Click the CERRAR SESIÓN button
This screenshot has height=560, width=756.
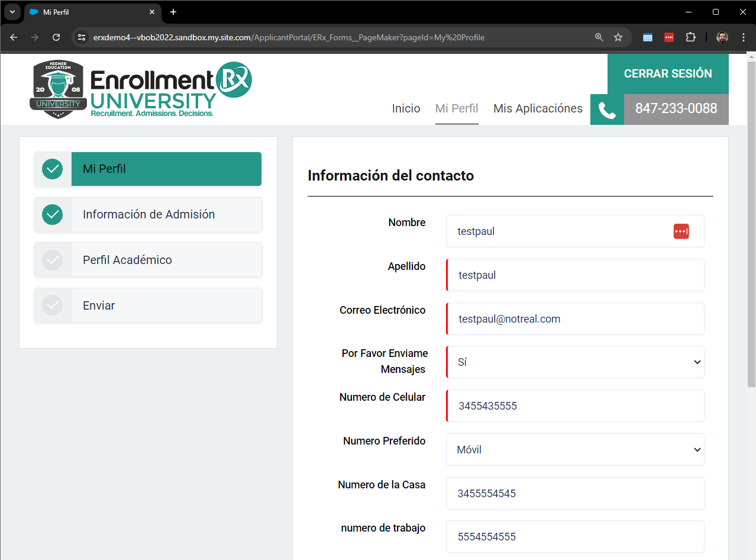[x=668, y=74]
